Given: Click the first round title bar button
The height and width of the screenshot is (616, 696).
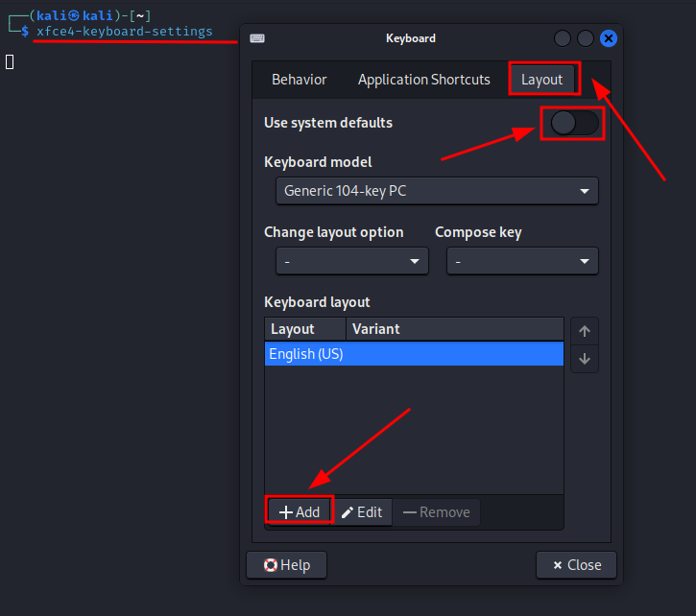Looking at the screenshot, I should click(562, 38).
